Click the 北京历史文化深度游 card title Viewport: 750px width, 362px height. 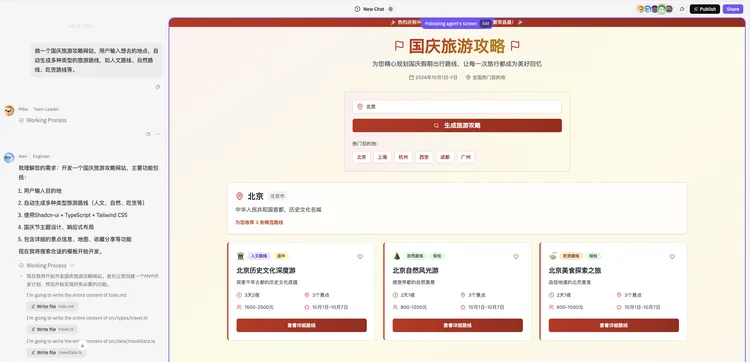pos(265,271)
